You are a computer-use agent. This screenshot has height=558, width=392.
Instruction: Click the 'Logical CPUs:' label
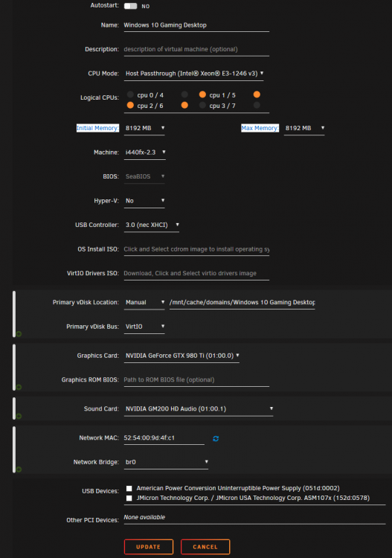pyautogui.click(x=100, y=97)
